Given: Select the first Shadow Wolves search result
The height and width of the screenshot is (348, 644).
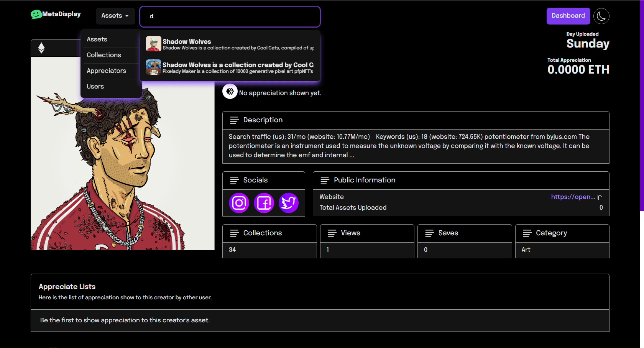Looking at the screenshot, I should tap(230, 44).
